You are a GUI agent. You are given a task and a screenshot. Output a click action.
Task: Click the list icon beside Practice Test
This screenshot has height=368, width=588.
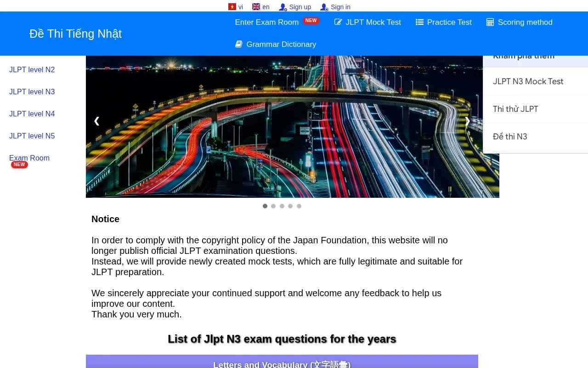tap(419, 22)
